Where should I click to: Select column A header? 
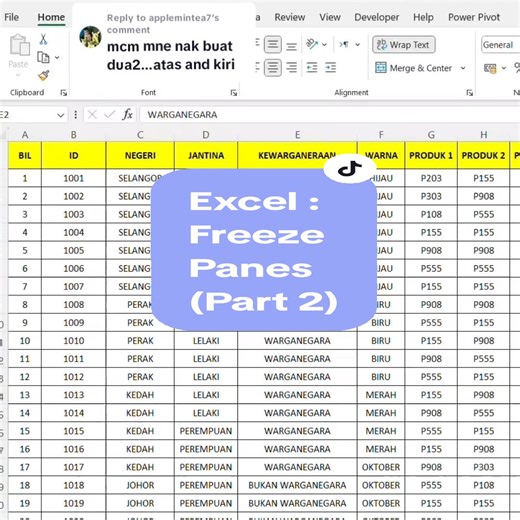click(x=25, y=135)
